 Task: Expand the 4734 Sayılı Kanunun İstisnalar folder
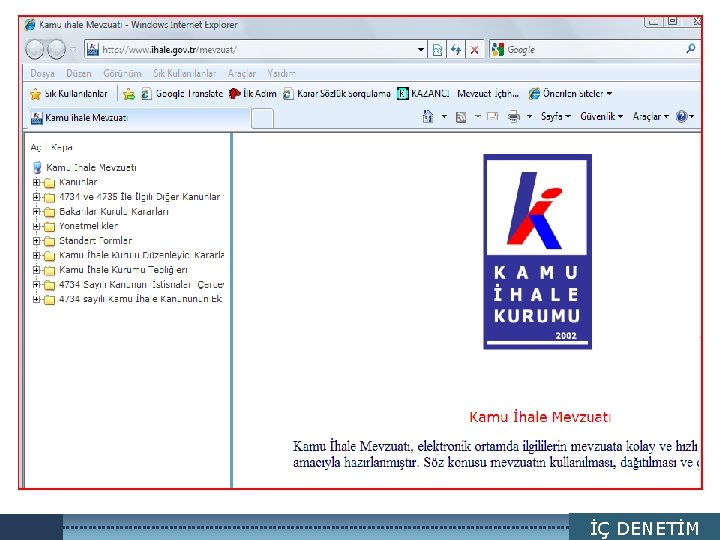click(36, 285)
